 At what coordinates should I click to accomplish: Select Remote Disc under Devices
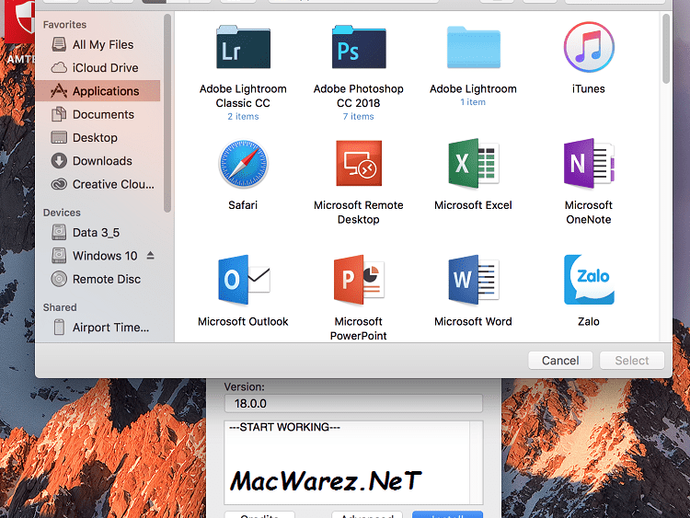coord(97,279)
